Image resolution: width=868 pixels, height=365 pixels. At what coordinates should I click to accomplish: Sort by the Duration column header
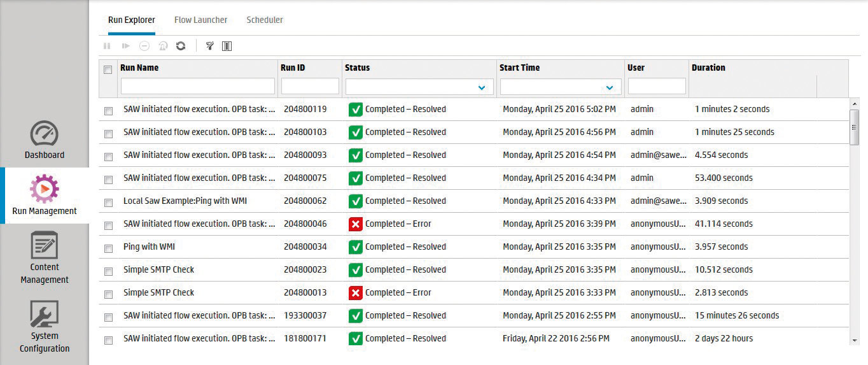(x=708, y=68)
